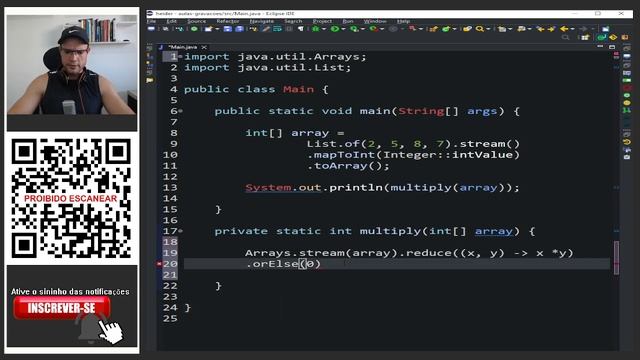Open the Back history dropdown arrow
The image size is (640, 360).
572,29
